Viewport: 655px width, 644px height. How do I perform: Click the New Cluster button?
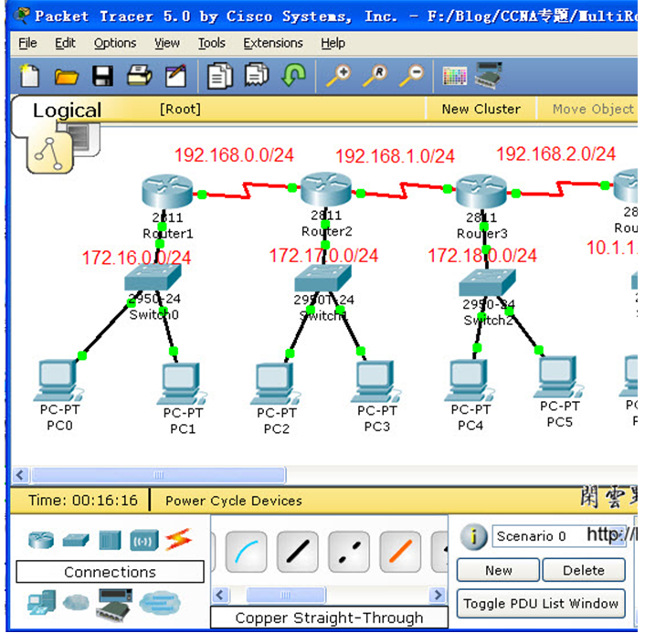click(481, 109)
